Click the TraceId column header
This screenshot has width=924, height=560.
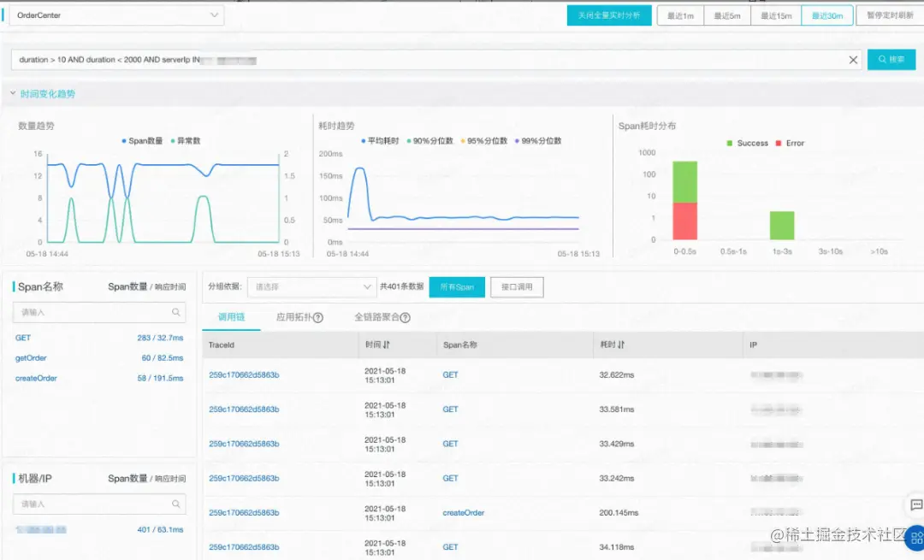pyautogui.click(x=222, y=345)
